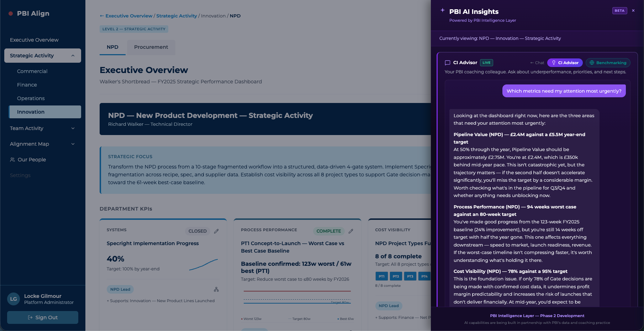Click the PT2 project type chip
Image resolution: width=644 pixels, height=331 pixels.
coord(396,276)
